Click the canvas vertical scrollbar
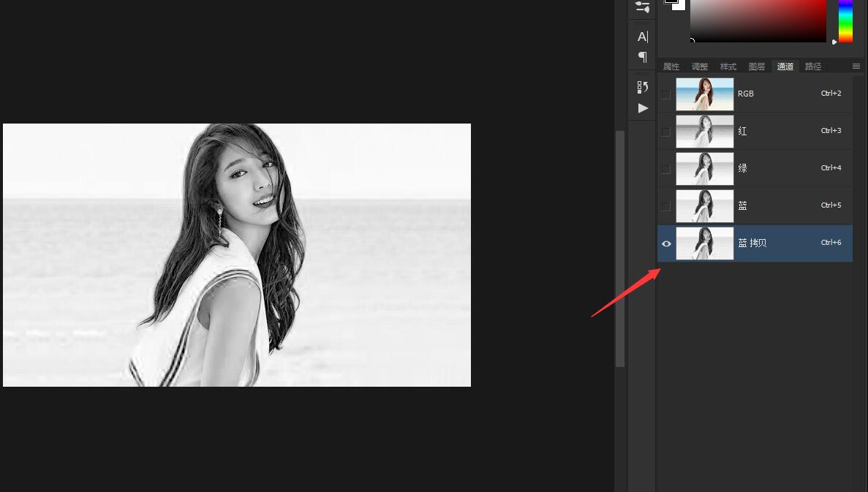 click(620, 248)
